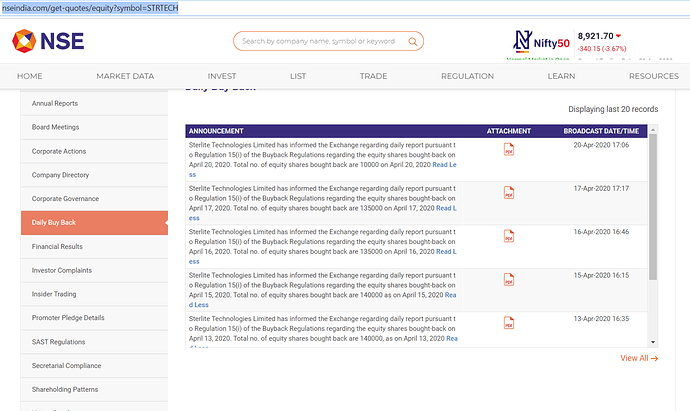The image size is (690, 411).
Task: Open the RESOURCES menu
Action: coord(654,76)
